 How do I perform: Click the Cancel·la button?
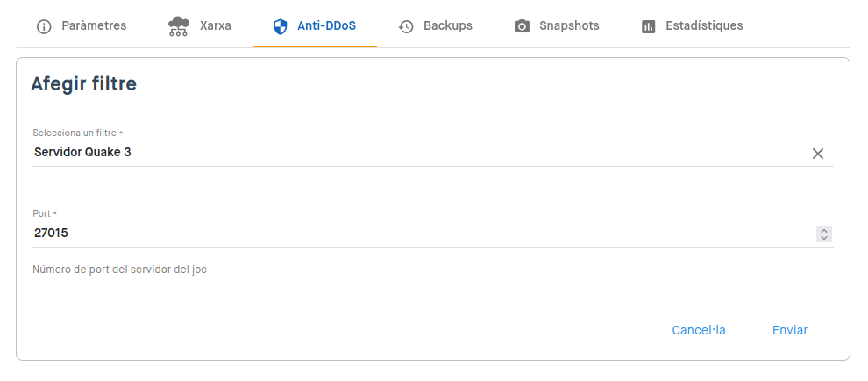[x=699, y=330]
